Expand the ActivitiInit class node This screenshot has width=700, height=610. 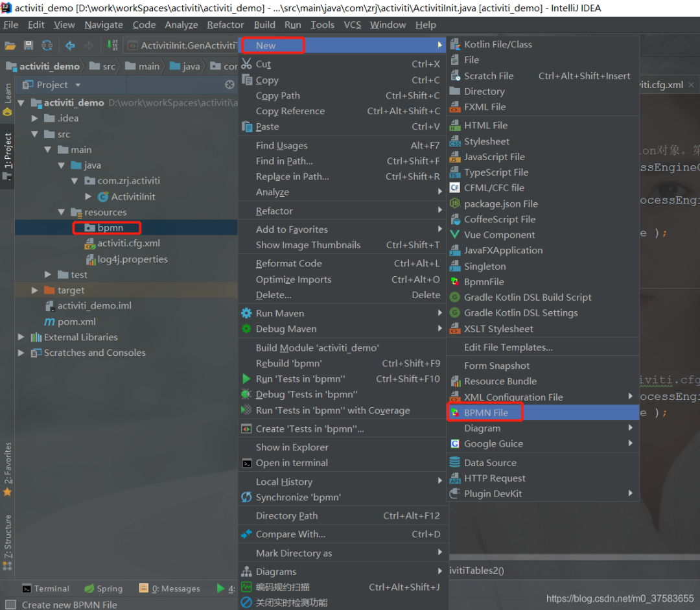88,196
